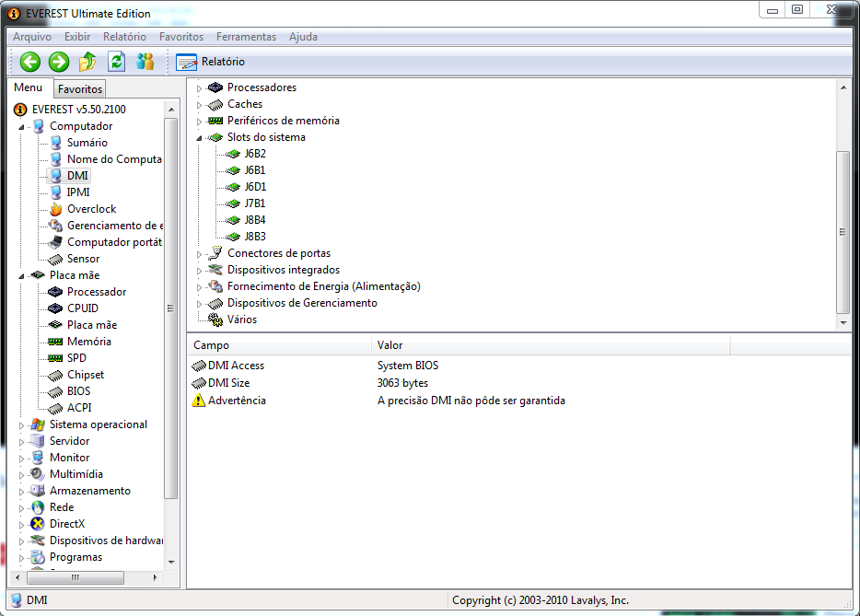860x616 pixels.
Task: Click the Sumário icon in the tree
Action: point(55,143)
